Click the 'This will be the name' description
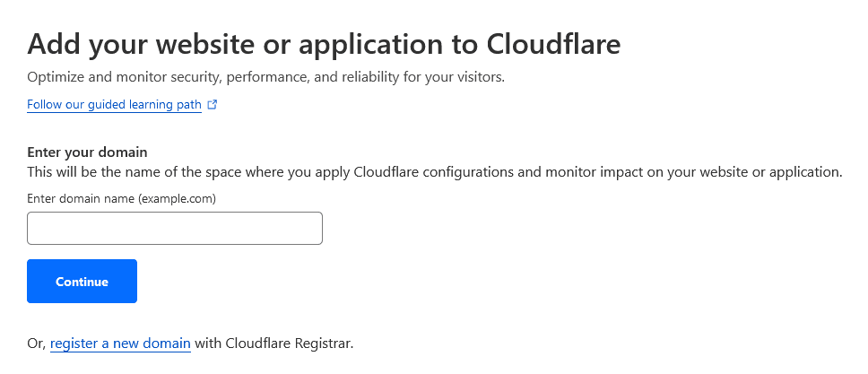868x374 pixels. [435, 172]
